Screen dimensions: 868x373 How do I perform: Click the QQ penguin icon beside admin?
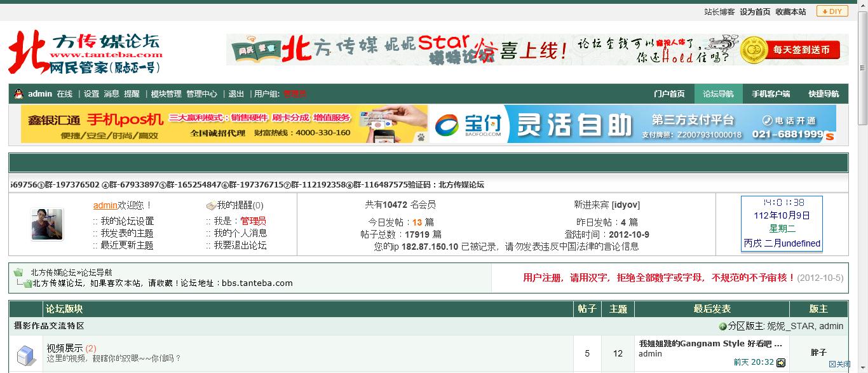click(x=19, y=93)
